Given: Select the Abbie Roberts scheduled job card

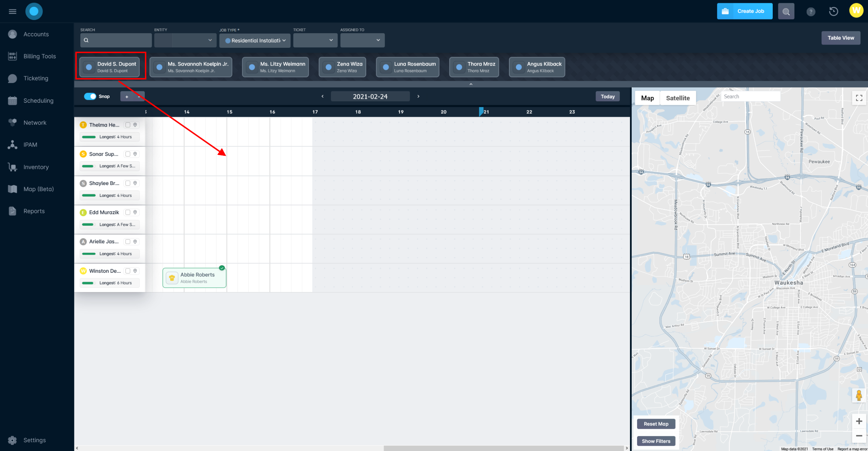Looking at the screenshot, I should click(195, 278).
